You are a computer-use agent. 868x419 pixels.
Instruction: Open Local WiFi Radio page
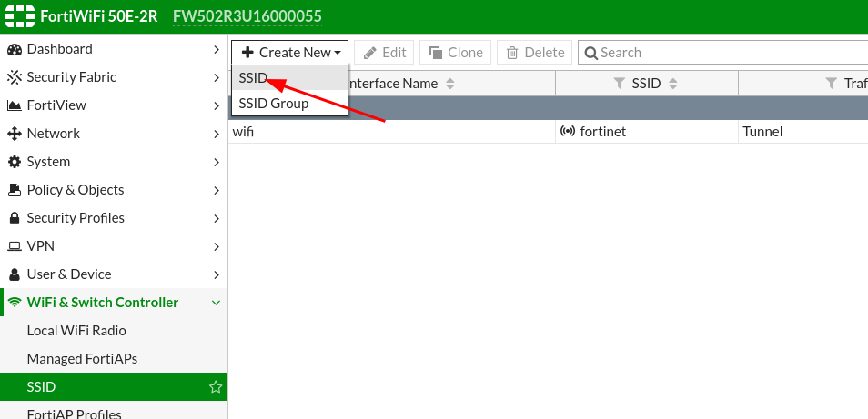tap(76, 331)
